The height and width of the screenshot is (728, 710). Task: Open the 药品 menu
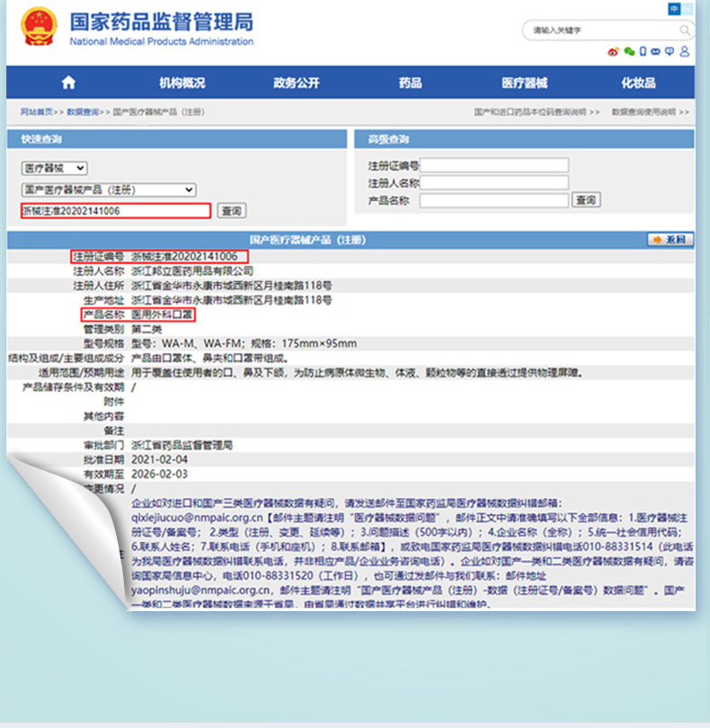point(411,83)
